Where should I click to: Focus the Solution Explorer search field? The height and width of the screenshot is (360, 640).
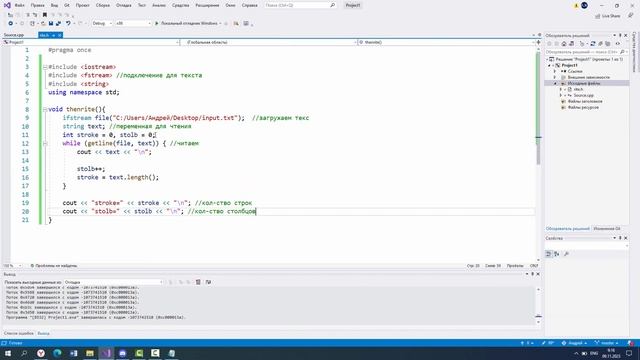[586, 52]
